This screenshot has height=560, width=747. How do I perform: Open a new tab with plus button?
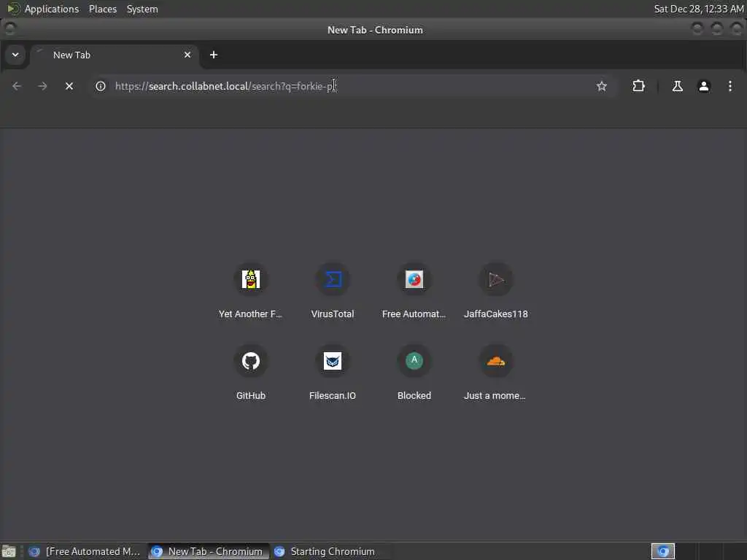[x=214, y=55]
